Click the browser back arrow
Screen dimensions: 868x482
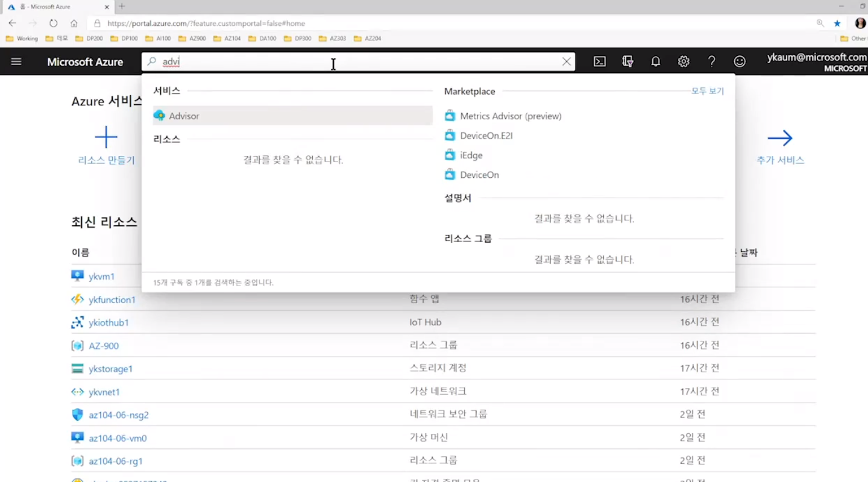click(13, 23)
